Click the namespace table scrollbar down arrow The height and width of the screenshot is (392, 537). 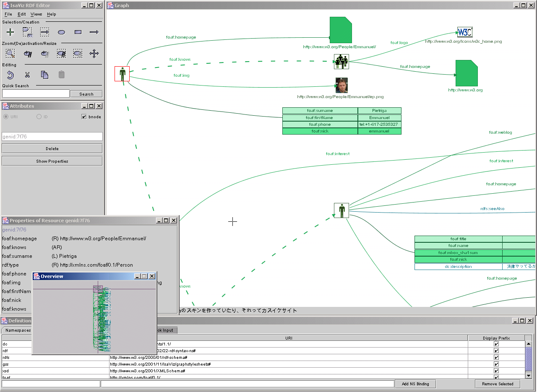click(x=529, y=375)
